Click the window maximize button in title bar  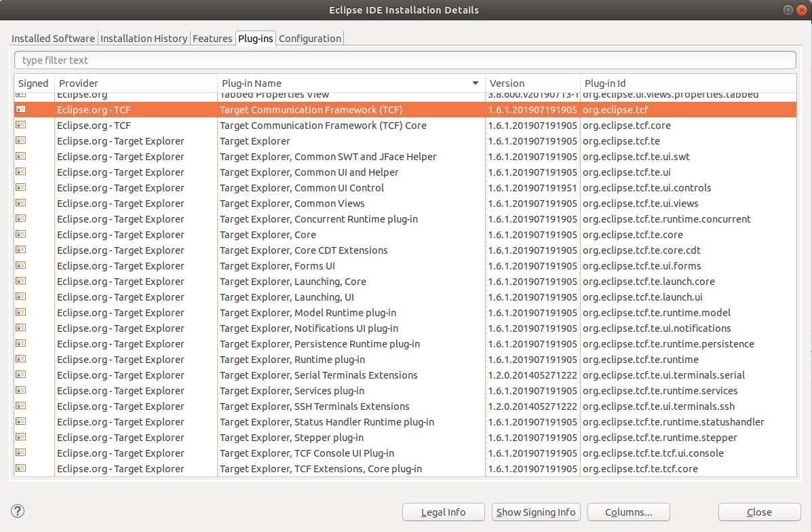pos(788,10)
